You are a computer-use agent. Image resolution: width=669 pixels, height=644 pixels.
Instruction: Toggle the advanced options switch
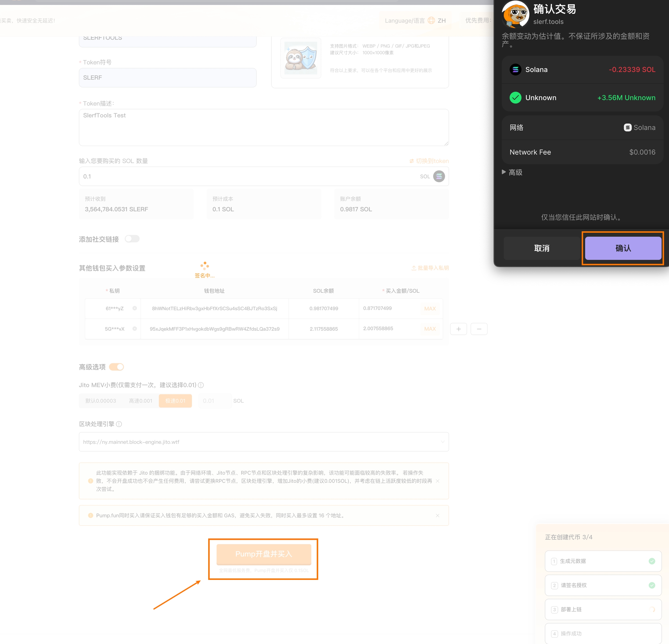[116, 367]
